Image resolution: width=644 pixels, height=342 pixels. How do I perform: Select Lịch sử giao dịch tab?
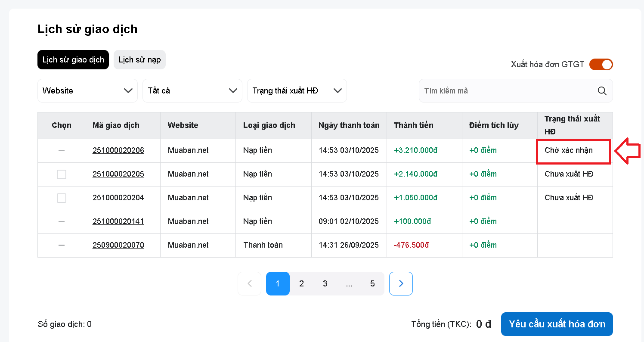click(x=73, y=60)
